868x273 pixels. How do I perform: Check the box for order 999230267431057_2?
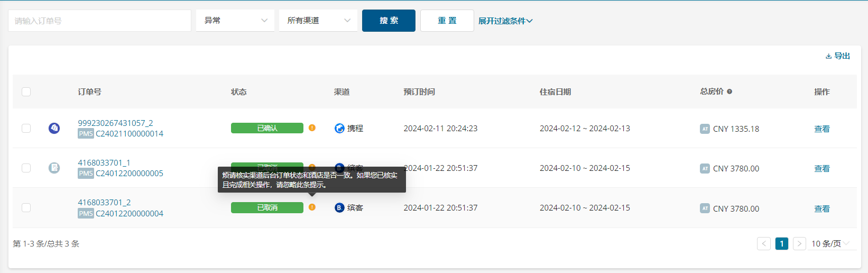point(26,128)
